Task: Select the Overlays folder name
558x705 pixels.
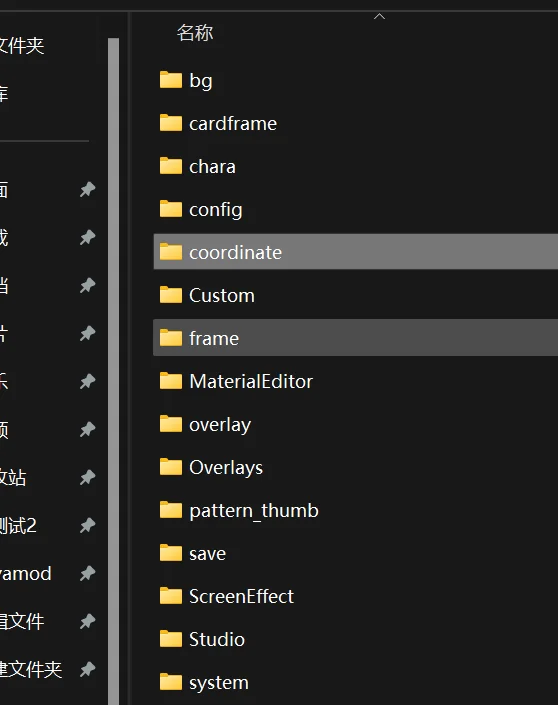Action: tap(226, 468)
